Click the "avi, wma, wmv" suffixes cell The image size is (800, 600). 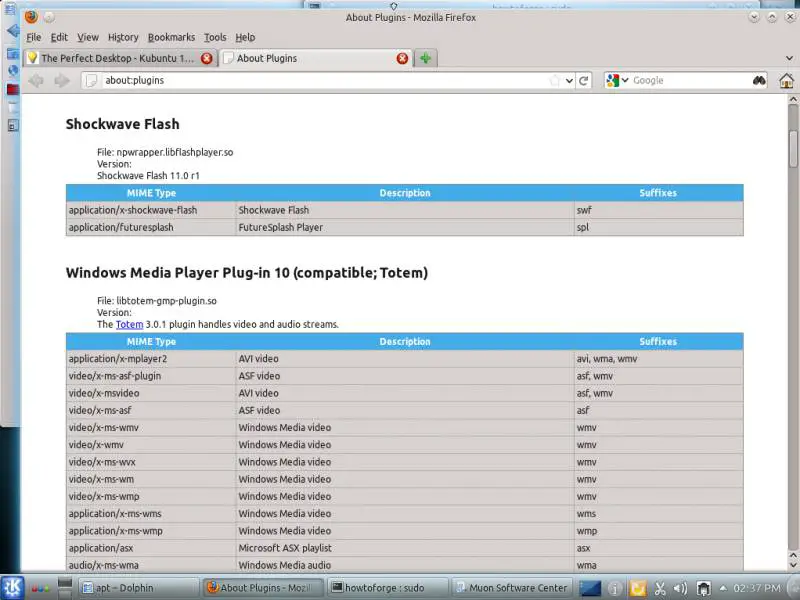[x=659, y=359]
